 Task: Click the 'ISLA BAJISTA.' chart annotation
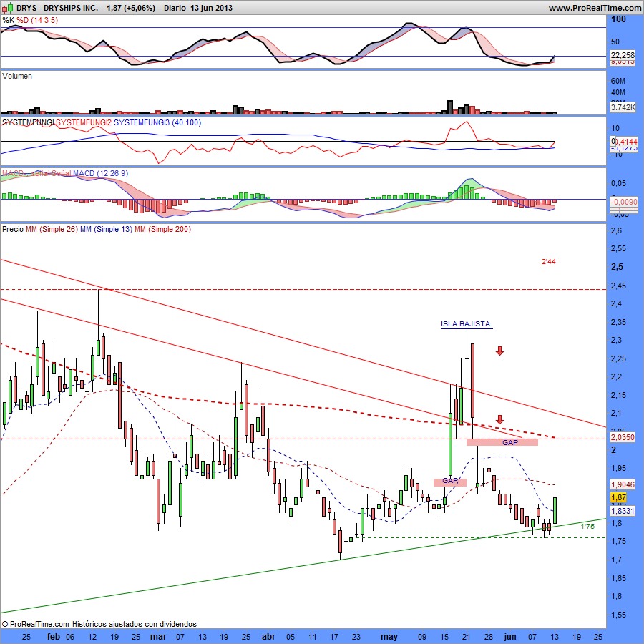click(466, 324)
